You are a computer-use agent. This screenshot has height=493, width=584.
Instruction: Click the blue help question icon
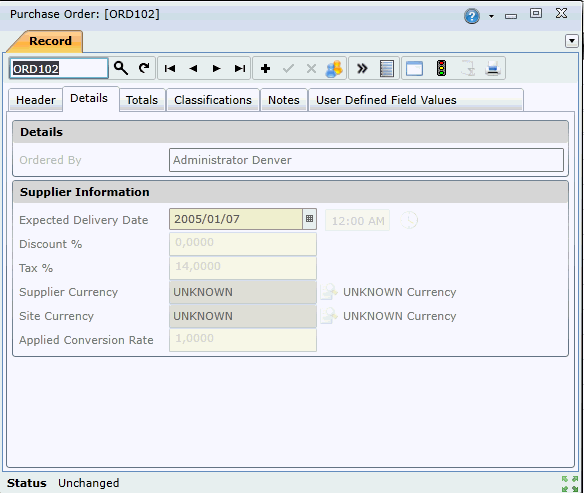point(472,16)
